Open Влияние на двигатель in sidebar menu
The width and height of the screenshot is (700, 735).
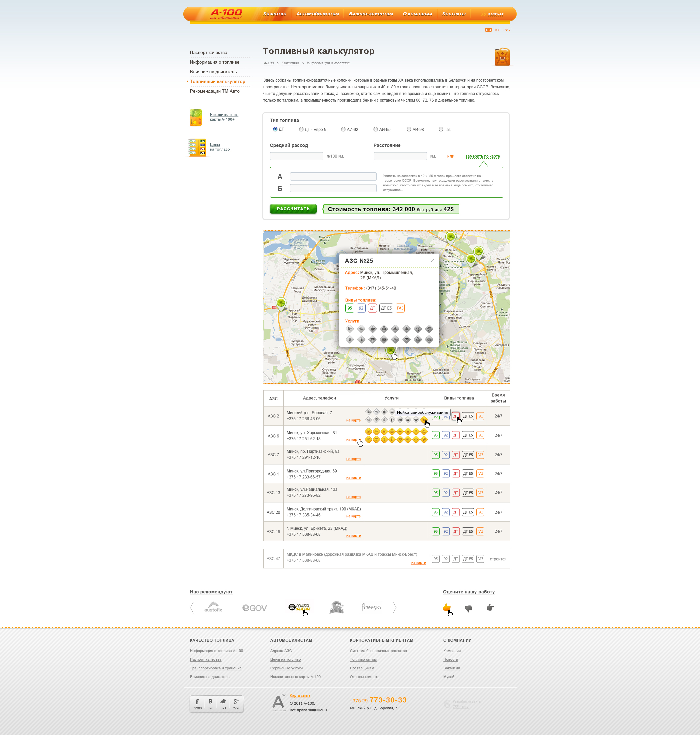pyautogui.click(x=213, y=72)
